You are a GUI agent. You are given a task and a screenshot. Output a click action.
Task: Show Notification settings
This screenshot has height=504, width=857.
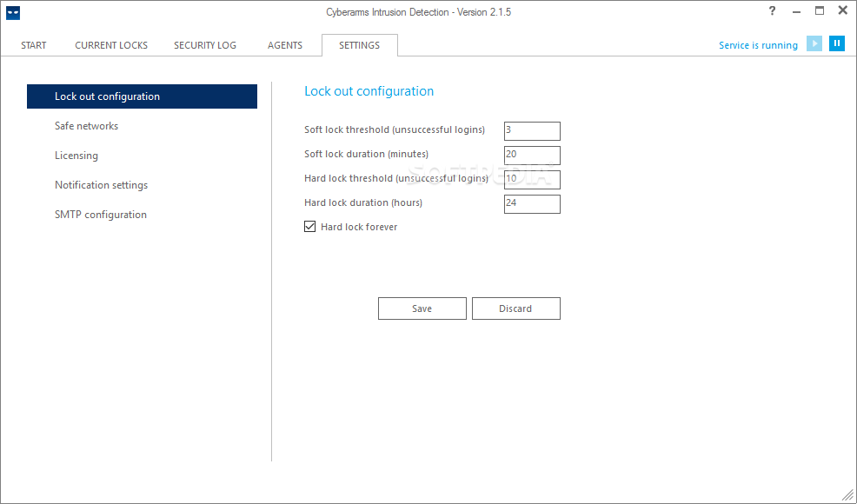tap(101, 185)
